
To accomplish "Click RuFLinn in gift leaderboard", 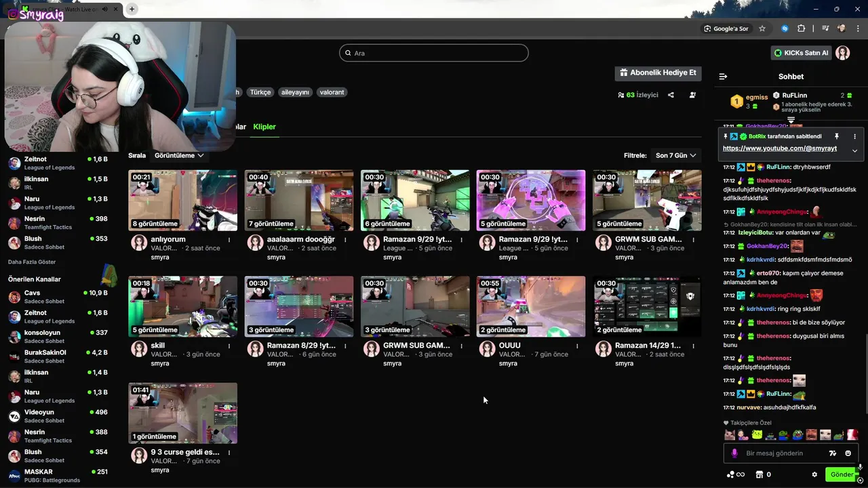I will click(x=794, y=96).
